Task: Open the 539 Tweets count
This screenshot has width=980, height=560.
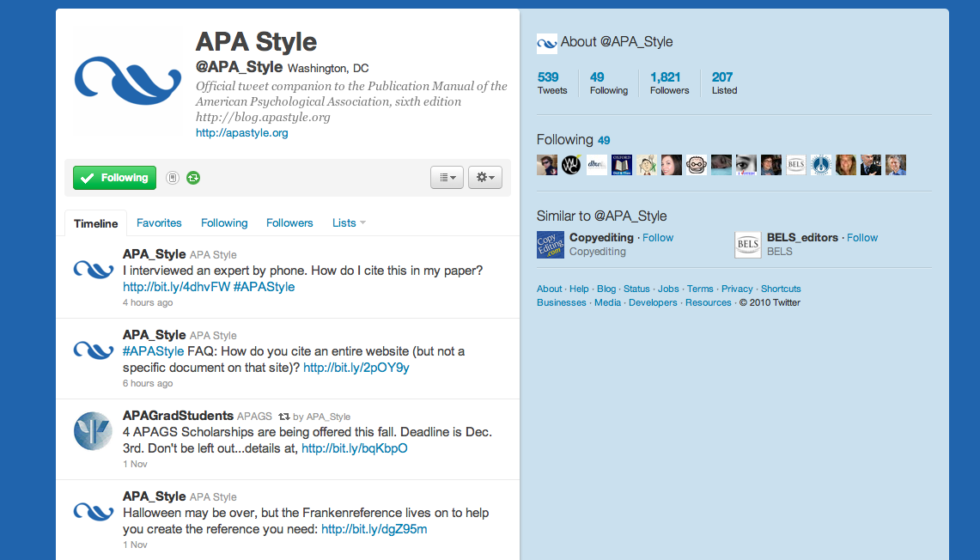Action: [x=552, y=82]
